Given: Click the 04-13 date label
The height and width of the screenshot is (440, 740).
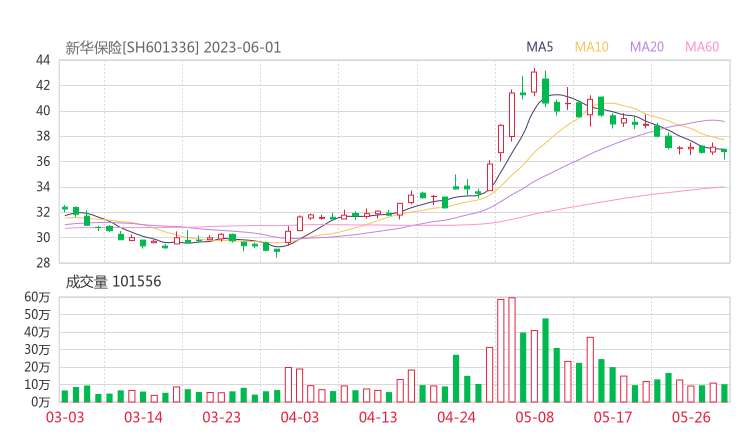Looking at the screenshot, I should click(378, 417).
